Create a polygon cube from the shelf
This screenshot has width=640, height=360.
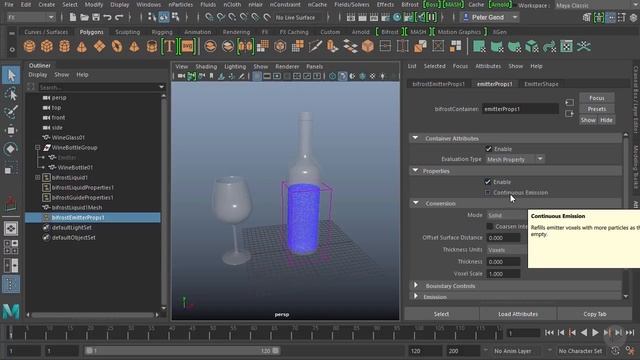[x=47, y=47]
